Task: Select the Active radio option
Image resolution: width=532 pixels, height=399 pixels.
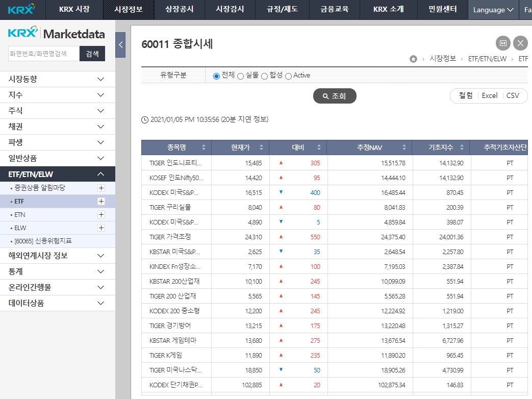Action: [x=288, y=76]
